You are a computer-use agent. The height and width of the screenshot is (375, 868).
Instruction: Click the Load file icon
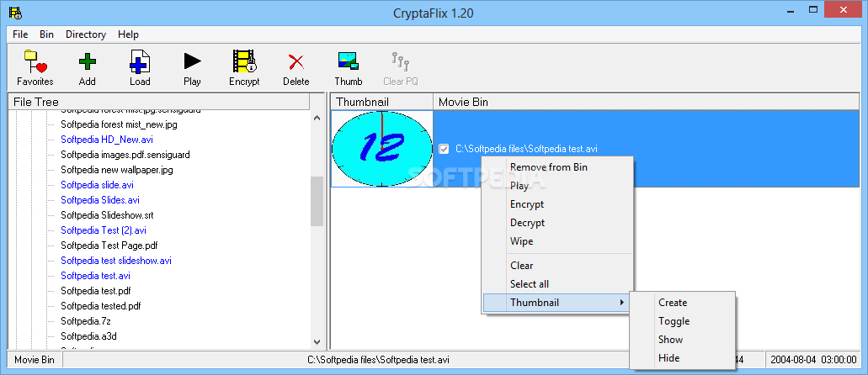140,61
